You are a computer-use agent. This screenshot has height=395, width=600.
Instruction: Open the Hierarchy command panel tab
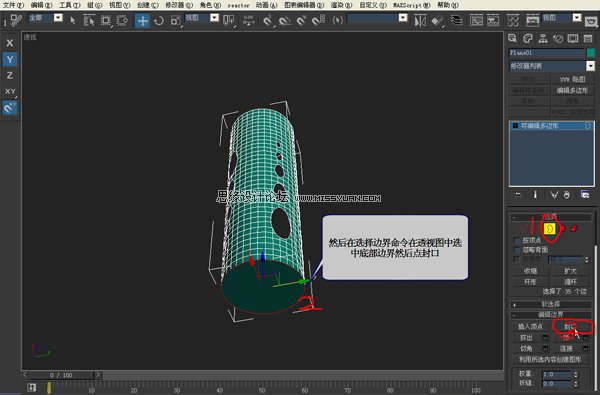pyautogui.click(x=543, y=38)
